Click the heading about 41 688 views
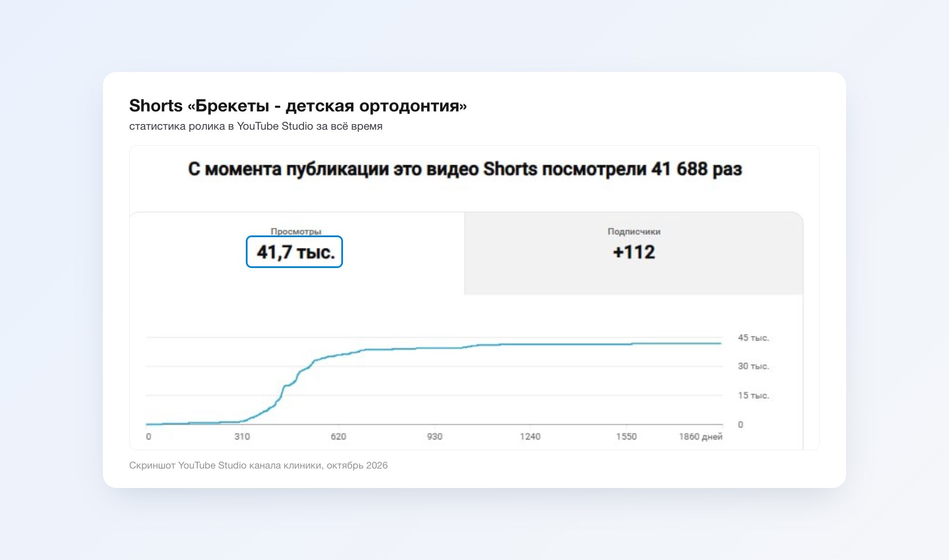The height and width of the screenshot is (560, 949). [465, 169]
